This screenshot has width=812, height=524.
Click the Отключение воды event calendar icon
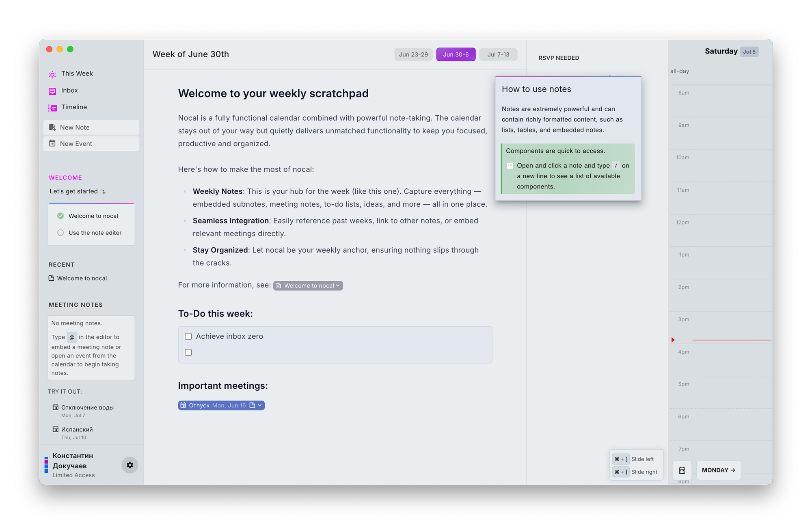(x=56, y=407)
